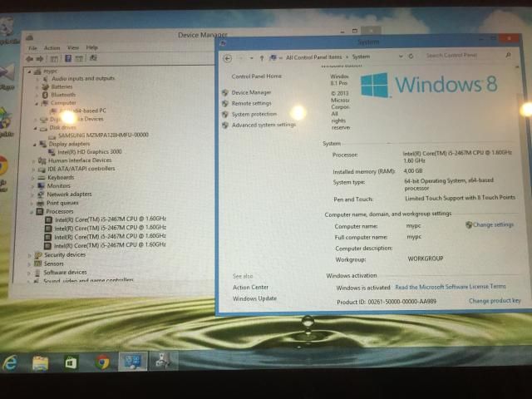This screenshot has height=399, width=532.
Task: Open the File menu in Device Manager
Action: click(32, 48)
